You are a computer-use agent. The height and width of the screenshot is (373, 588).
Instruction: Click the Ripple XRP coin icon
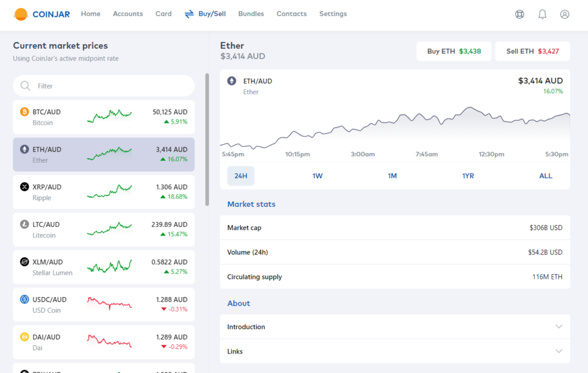tap(24, 187)
